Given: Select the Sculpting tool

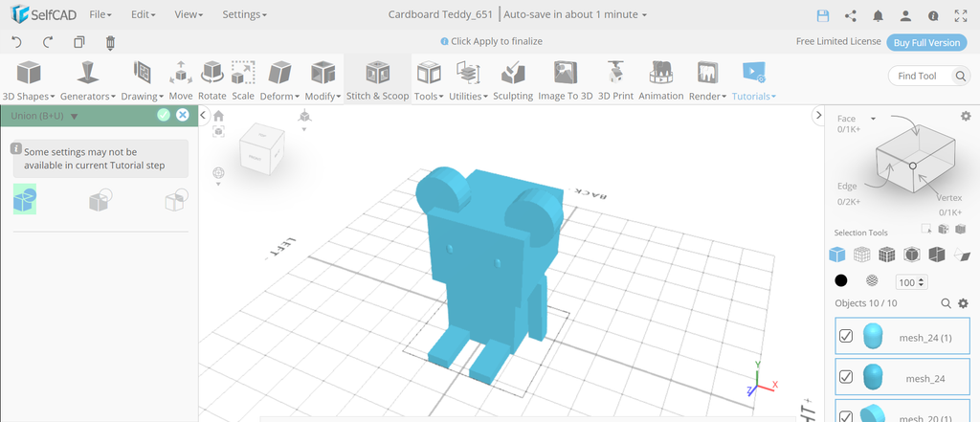Looking at the screenshot, I should point(513,81).
